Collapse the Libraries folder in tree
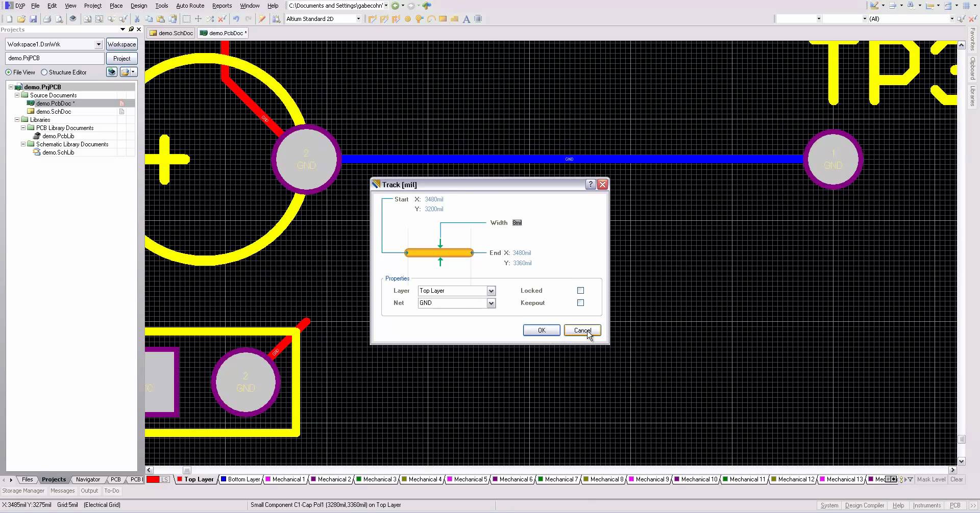Image resolution: width=980 pixels, height=513 pixels. pos(17,120)
